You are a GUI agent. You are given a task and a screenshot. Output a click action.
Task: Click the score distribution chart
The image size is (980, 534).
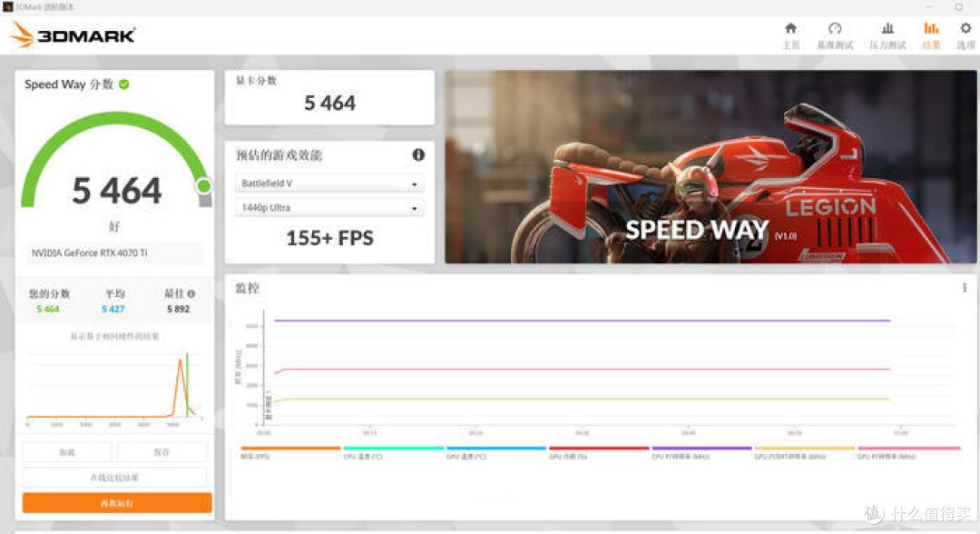pos(114,388)
